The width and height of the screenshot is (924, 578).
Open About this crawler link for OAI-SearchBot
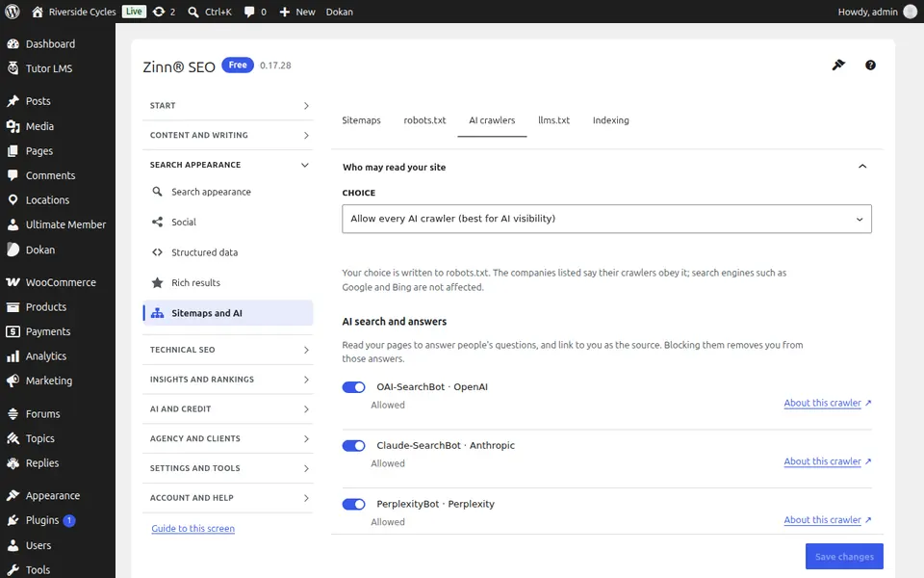828,403
